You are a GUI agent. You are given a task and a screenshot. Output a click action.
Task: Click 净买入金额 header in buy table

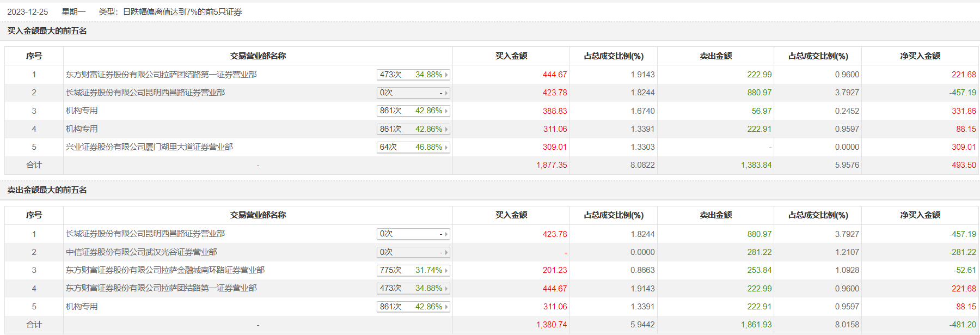pos(920,56)
